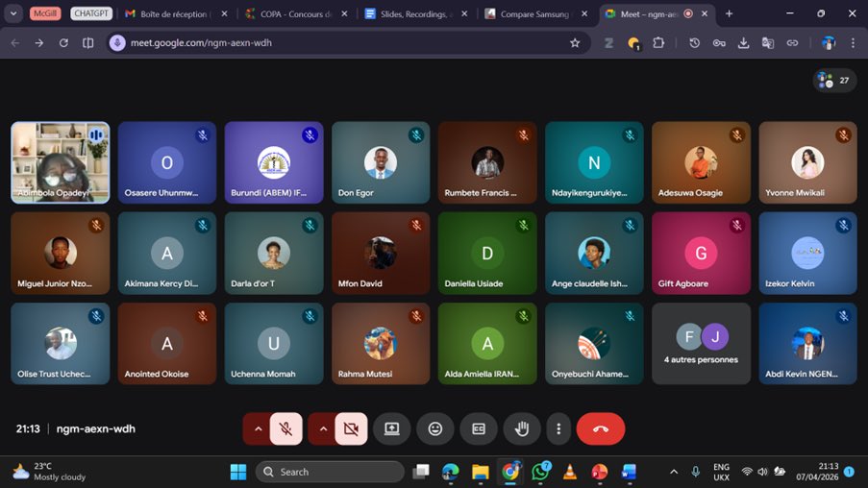Select Izekor Kelvin participant tile
The image size is (868, 488).
click(x=807, y=254)
